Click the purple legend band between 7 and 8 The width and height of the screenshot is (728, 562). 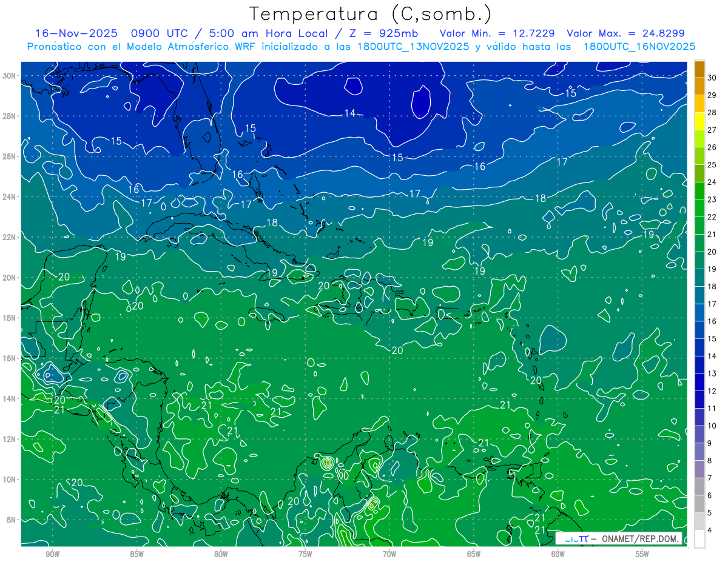699,470
